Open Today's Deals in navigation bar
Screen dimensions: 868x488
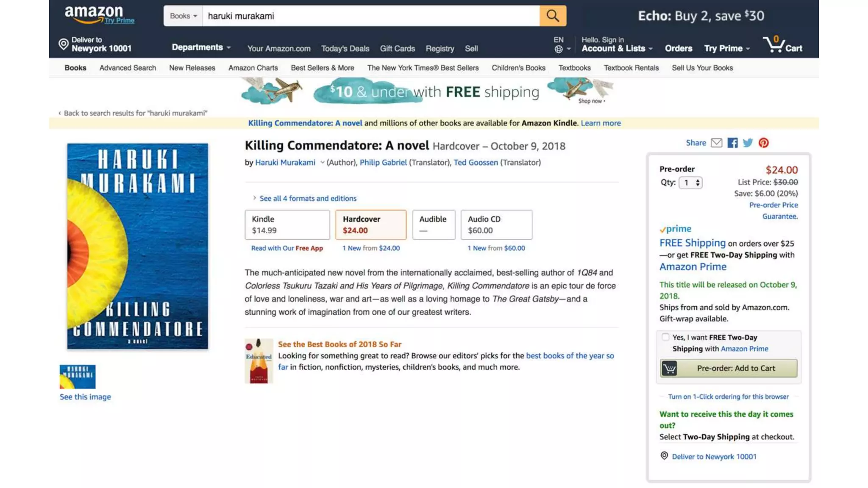[x=345, y=49]
